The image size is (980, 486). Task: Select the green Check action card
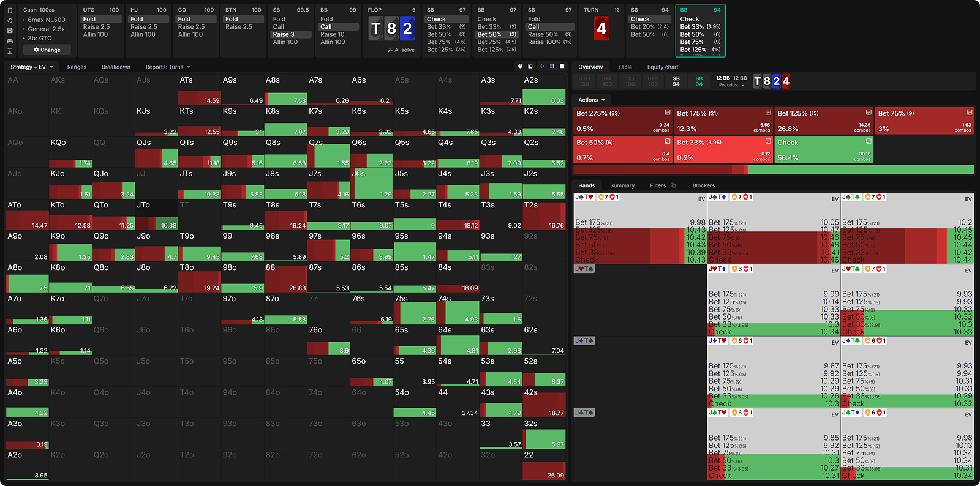823,150
